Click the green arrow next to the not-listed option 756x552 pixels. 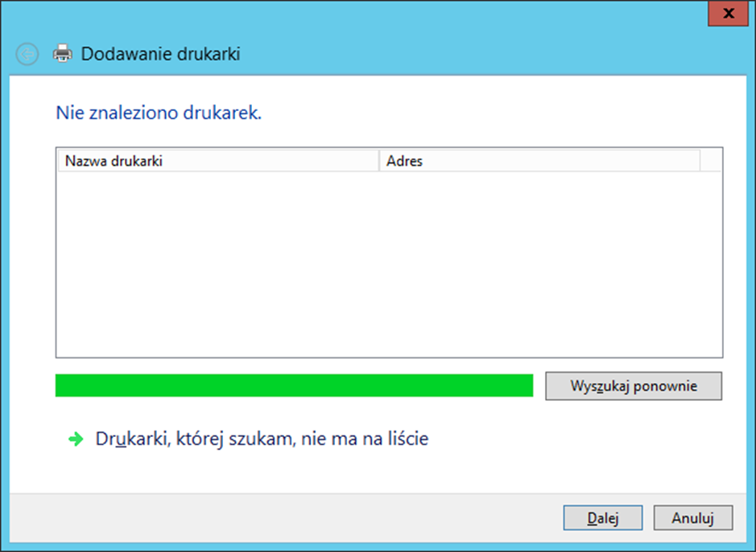click(76, 439)
